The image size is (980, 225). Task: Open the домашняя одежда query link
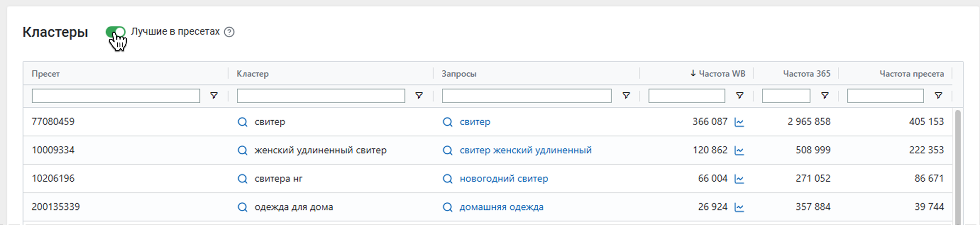501,207
